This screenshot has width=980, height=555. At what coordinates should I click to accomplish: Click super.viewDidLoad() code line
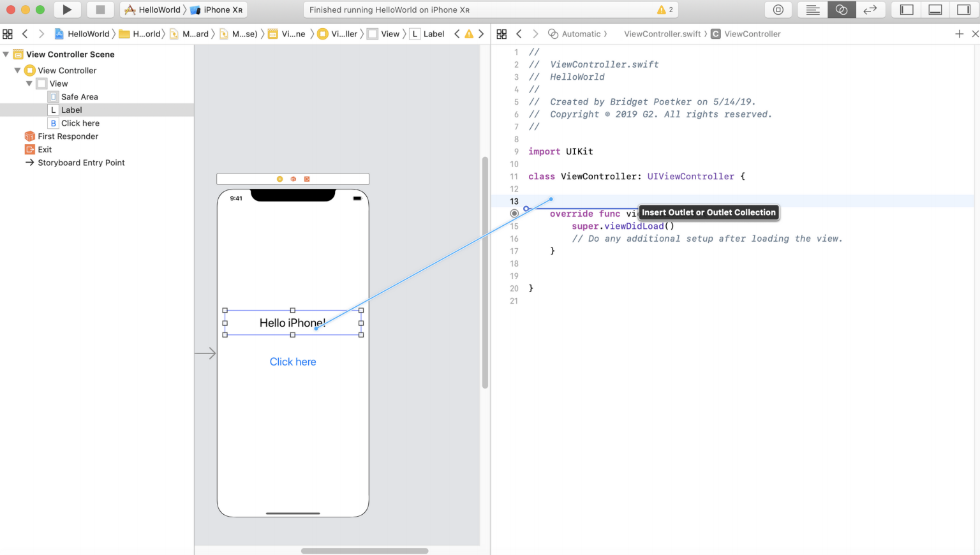[x=623, y=226]
